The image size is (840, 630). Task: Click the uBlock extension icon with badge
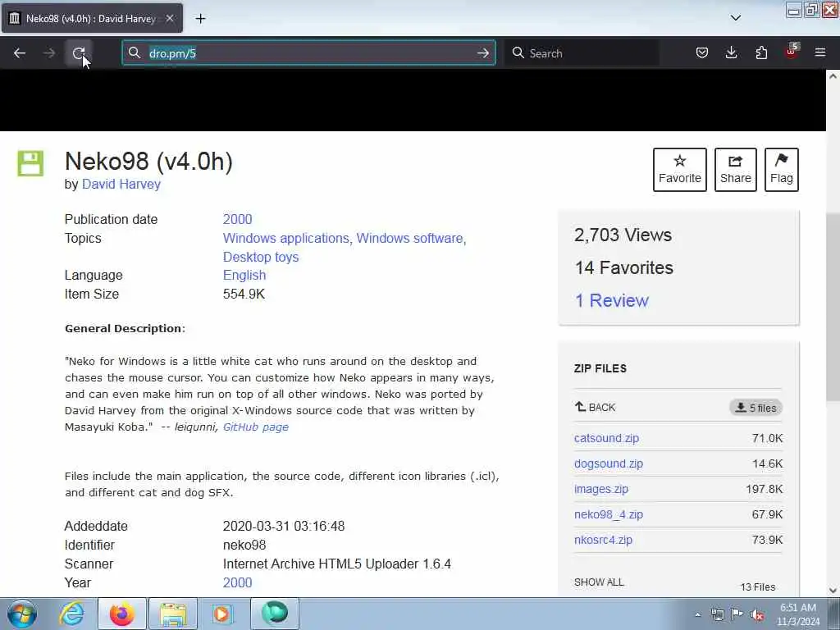[792, 52]
